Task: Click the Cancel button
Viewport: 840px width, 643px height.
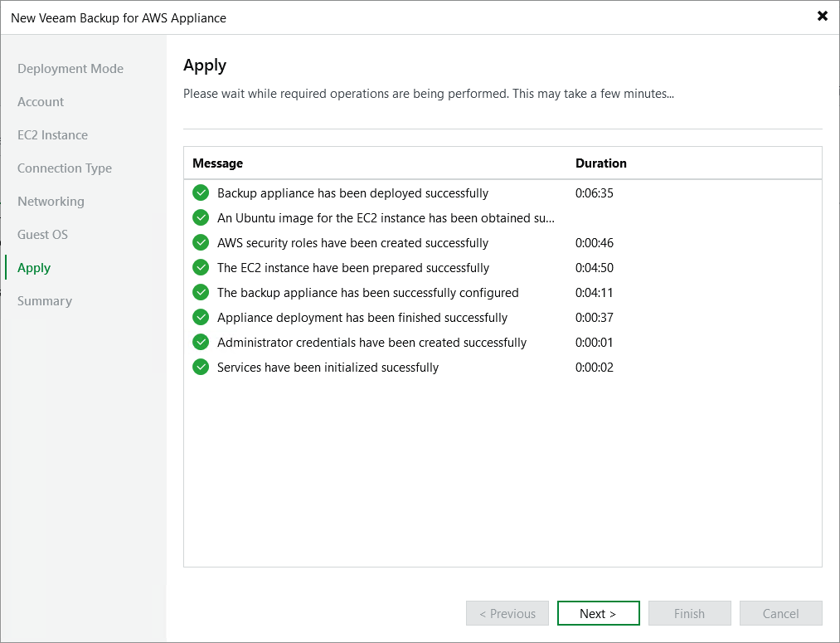Action: [x=780, y=614]
